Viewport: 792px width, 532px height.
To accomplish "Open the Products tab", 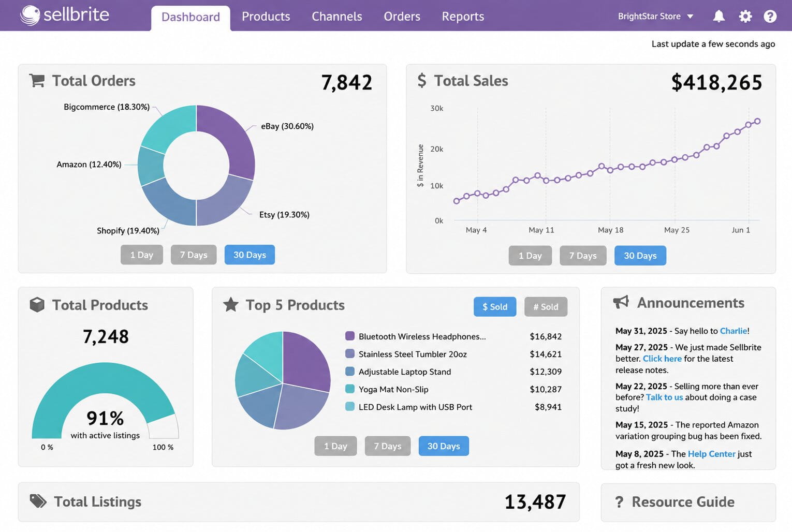I will tap(266, 17).
